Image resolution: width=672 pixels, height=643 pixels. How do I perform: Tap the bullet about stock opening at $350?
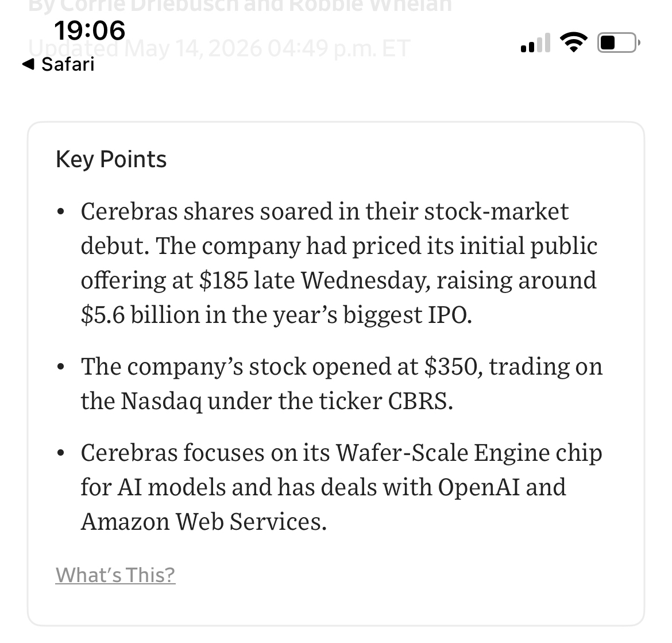342,384
